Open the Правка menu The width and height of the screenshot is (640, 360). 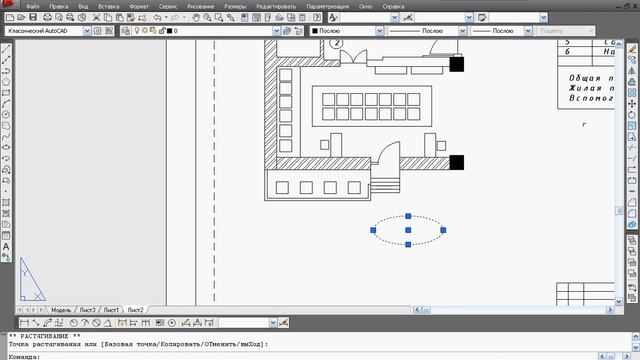pyautogui.click(x=59, y=7)
